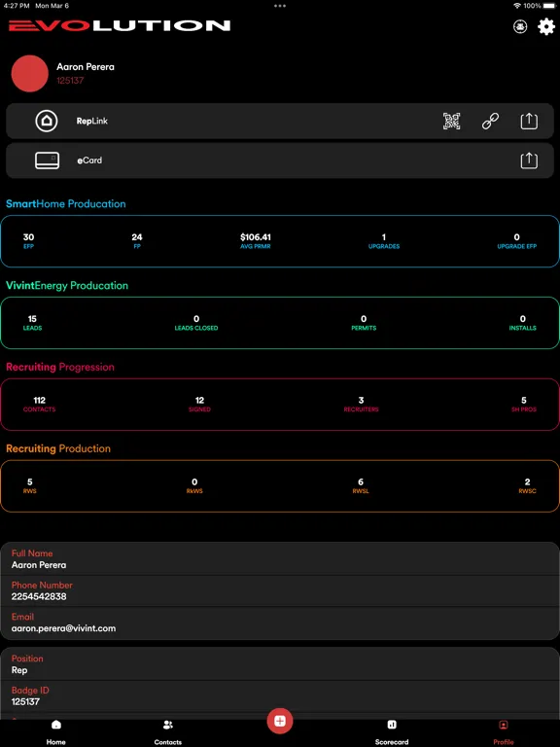Switch to the Scorecard tab
Screen dimensions: 560x747
(x=392, y=732)
